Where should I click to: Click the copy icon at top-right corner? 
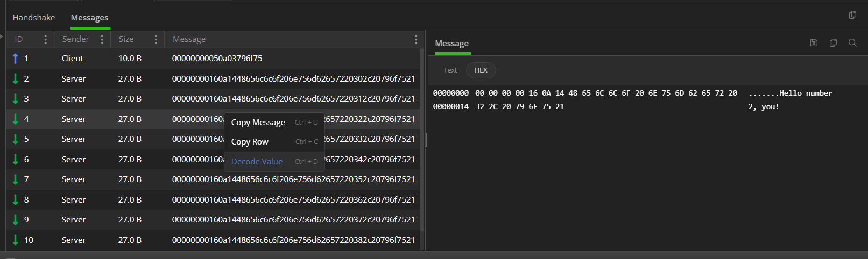click(852, 15)
